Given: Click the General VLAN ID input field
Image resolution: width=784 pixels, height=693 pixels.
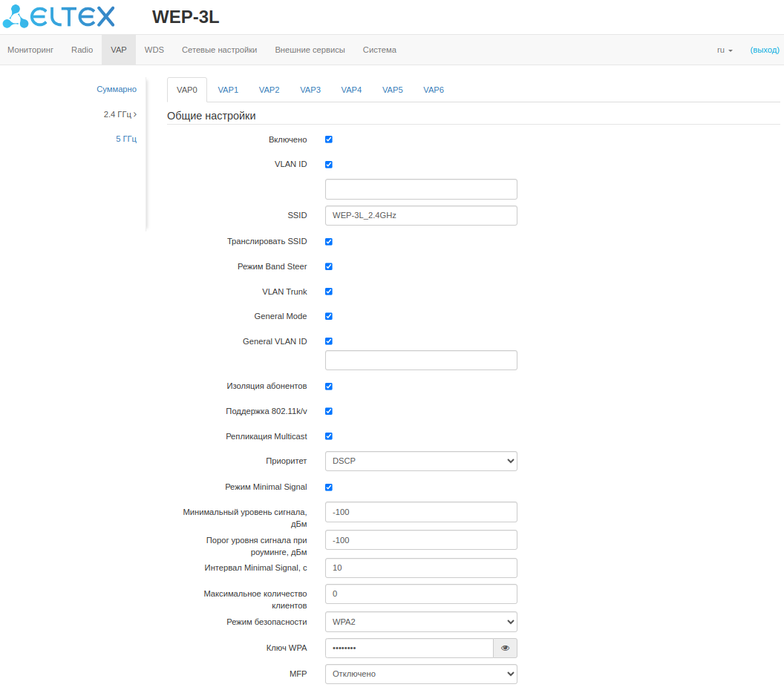Looking at the screenshot, I should tap(421, 361).
